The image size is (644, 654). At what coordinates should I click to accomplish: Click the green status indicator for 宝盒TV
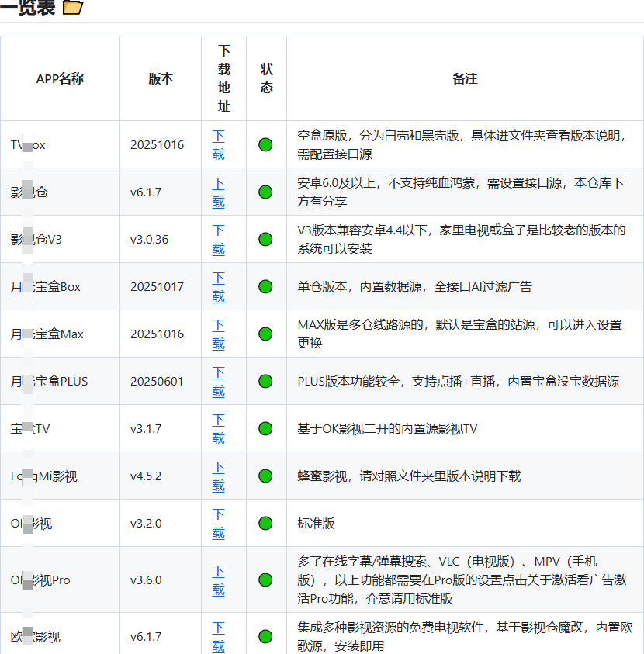265,428
